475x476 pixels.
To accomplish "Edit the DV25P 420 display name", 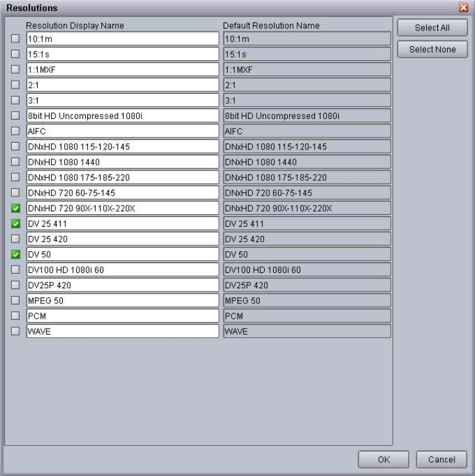I will pyautogui.click(x=122, y=285).
